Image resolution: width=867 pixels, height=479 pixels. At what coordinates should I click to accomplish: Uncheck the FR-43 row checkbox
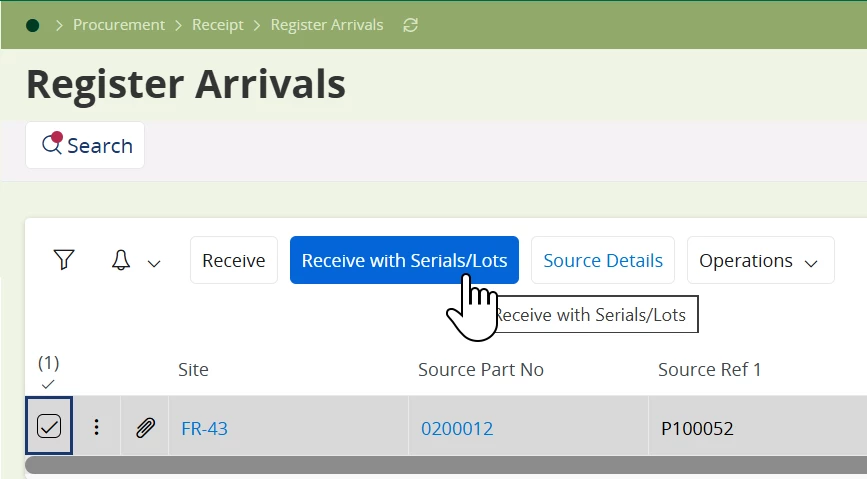49,427
